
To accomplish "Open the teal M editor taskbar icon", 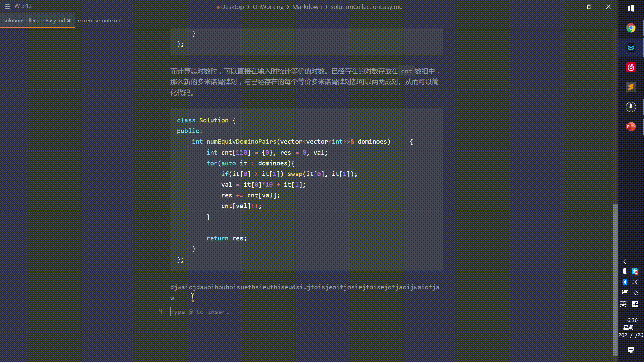I will (x=631, y=48).
